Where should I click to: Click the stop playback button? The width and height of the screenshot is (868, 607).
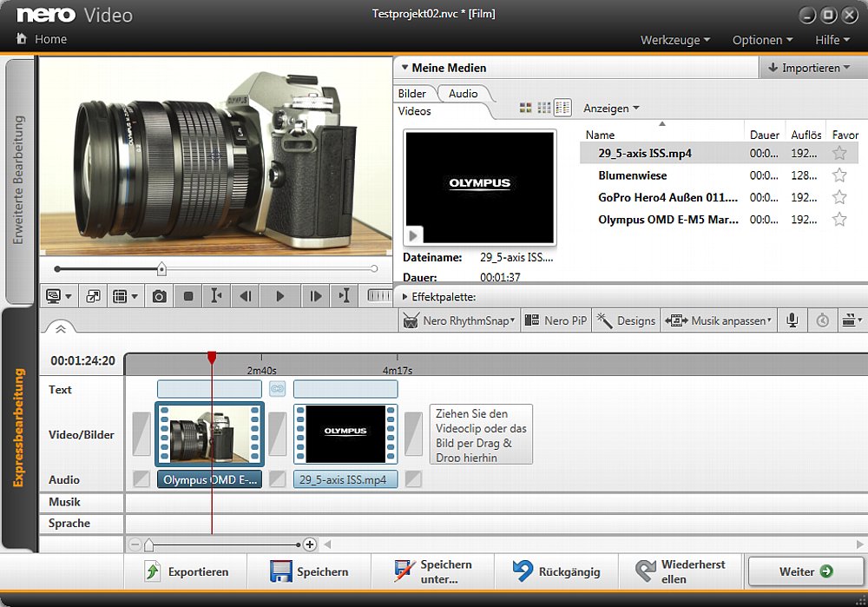[188, 296]
